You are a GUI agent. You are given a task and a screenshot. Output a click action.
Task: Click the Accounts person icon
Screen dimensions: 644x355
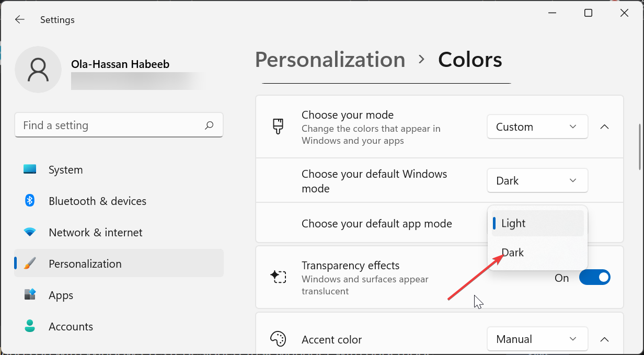(x=30, y=326)
